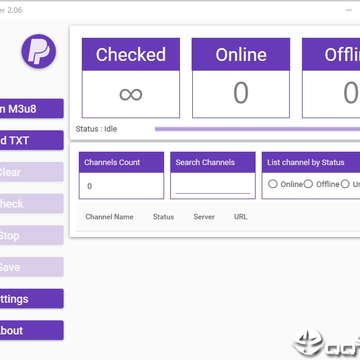The image size is (360, 360).
Task: Click the Server column header
Action: [204, 217]
